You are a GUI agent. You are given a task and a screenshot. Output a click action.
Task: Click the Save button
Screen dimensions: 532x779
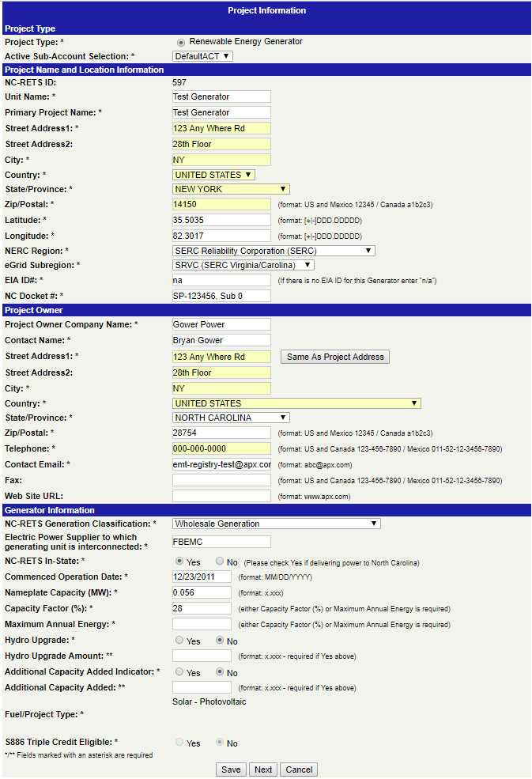[231, 770]
